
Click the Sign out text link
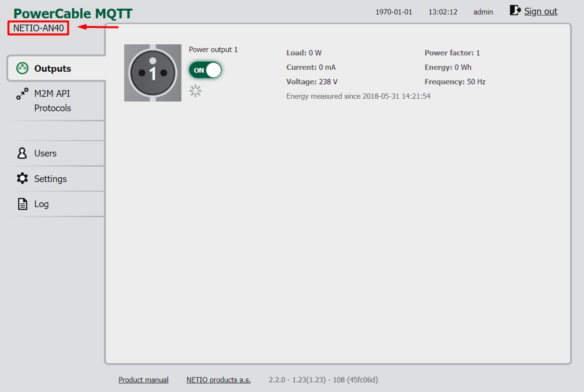541,12
